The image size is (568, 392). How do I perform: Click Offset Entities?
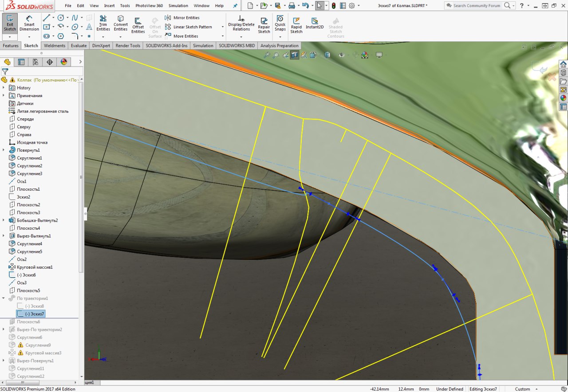pyautogui.click(x=138, y=25)
